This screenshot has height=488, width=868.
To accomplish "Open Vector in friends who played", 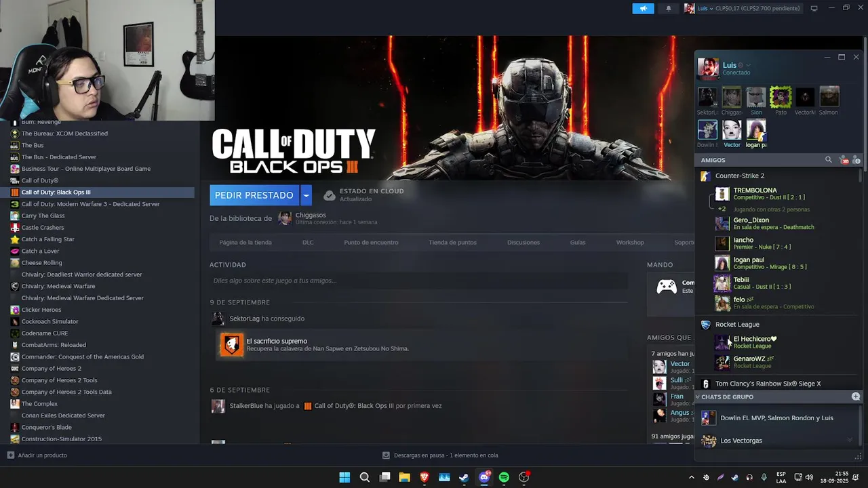I will click(680, 364).
